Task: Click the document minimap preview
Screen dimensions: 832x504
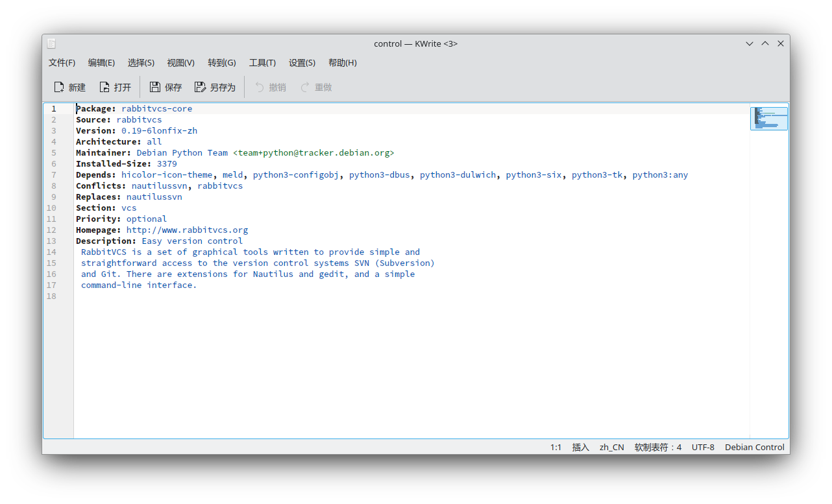Action: point(769,117)
